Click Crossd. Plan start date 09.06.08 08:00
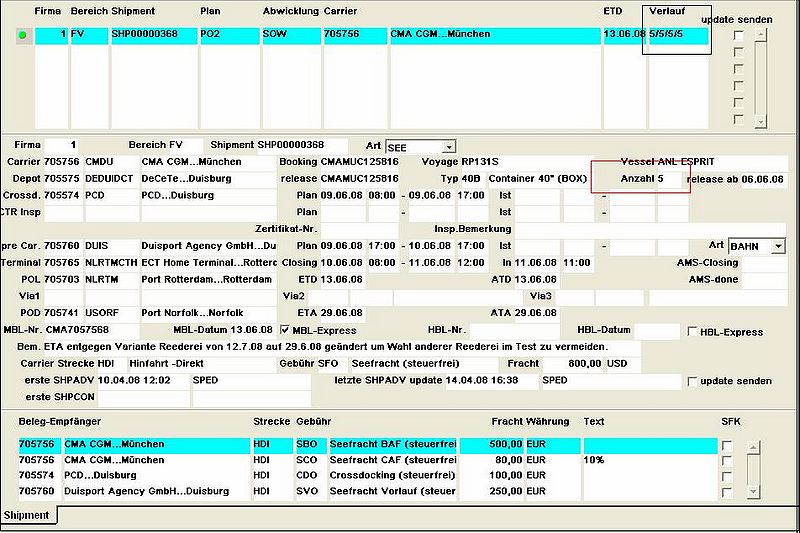 pos(359,195)
